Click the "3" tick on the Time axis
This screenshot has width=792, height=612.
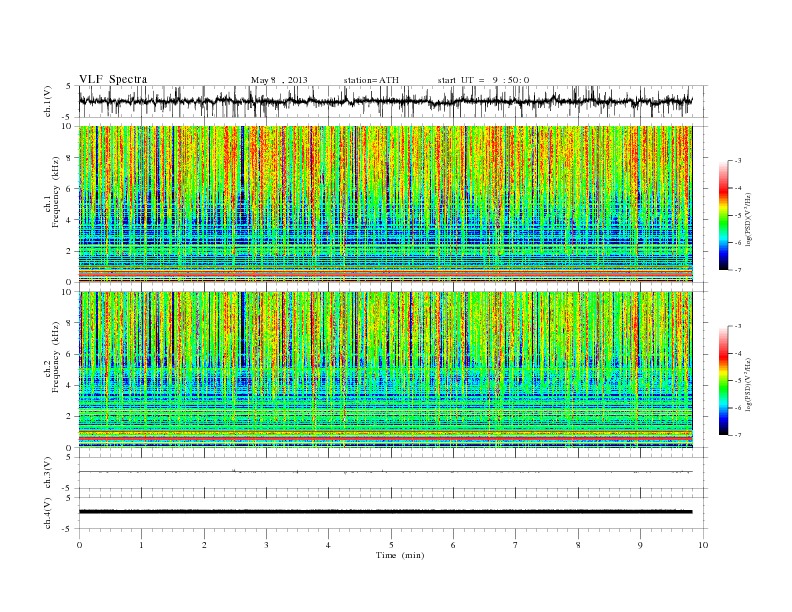click(x=266, y=545)
